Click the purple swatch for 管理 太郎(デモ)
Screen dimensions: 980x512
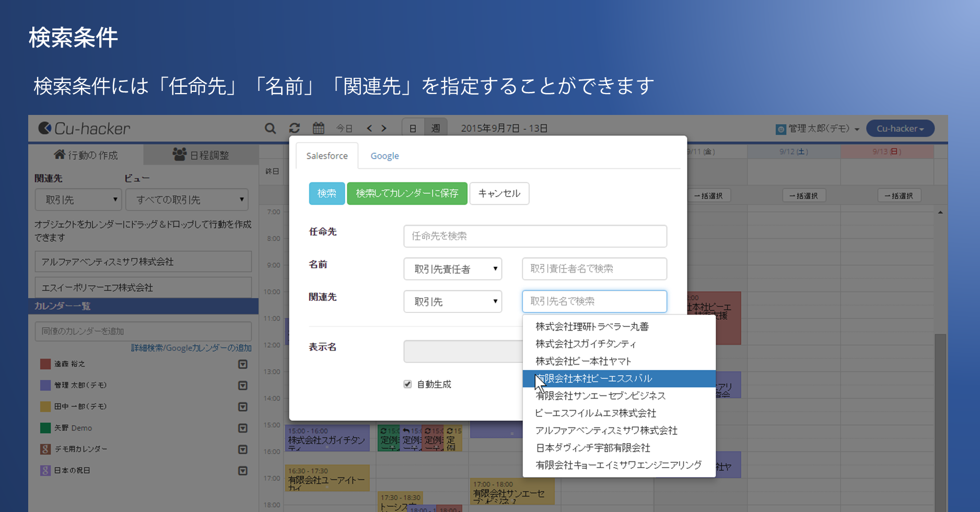(45, 386)
